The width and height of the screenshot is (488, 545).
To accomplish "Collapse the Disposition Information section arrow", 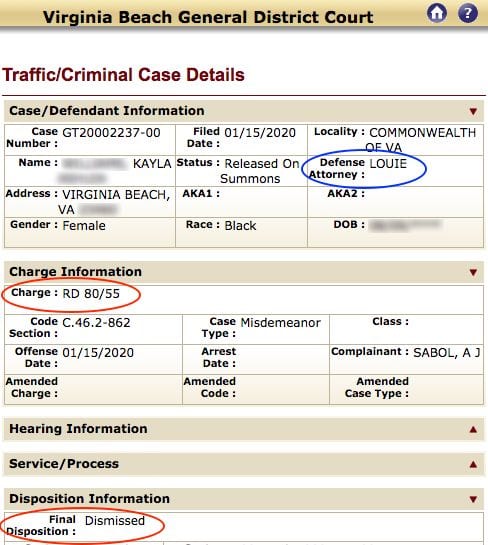I will point(473,499).
